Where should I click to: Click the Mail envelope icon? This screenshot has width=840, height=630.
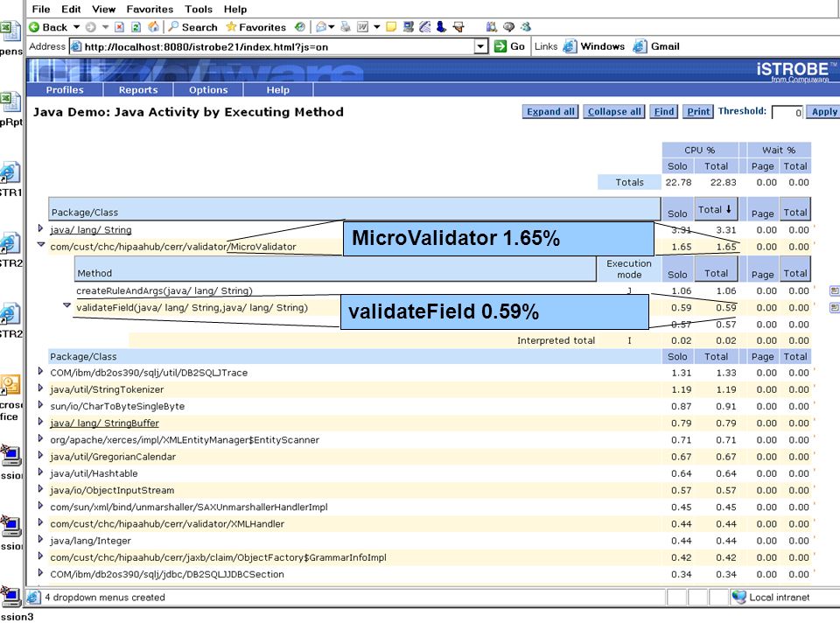pyautogui.click(x=321, y=27)
